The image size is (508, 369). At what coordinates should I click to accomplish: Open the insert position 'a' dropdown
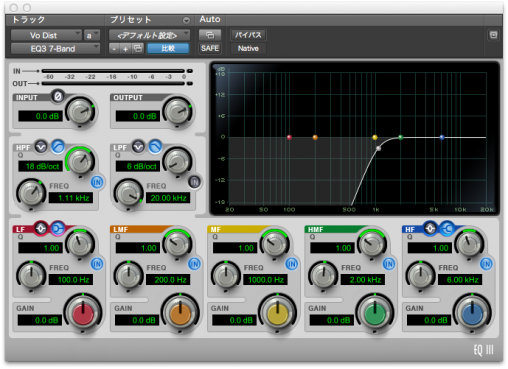92,35
